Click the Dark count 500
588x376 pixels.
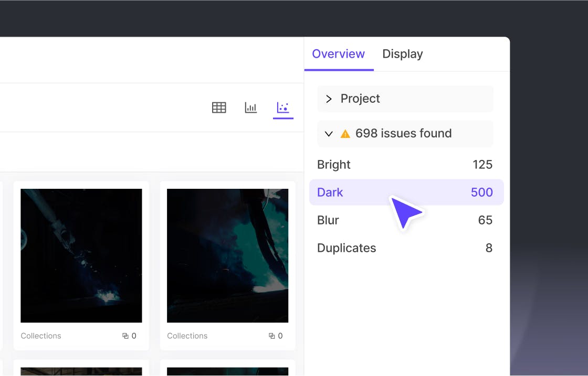(x=481, y=192)
